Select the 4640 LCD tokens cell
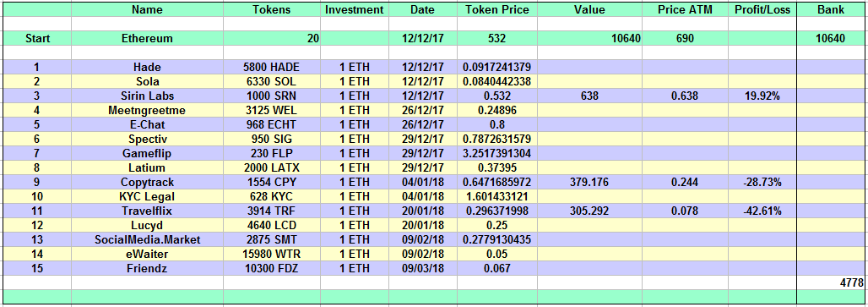The image size is (868, 307). 272,225
